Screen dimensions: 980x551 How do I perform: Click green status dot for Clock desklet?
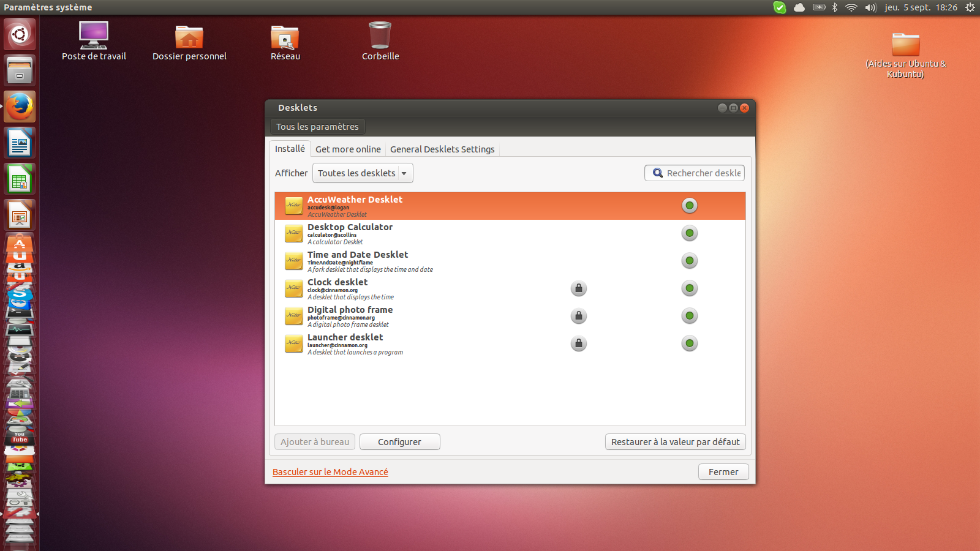pos(690,288)
